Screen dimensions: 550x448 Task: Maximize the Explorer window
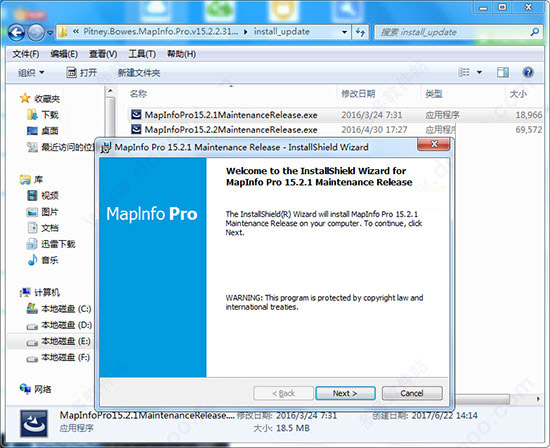coord(502,7)
